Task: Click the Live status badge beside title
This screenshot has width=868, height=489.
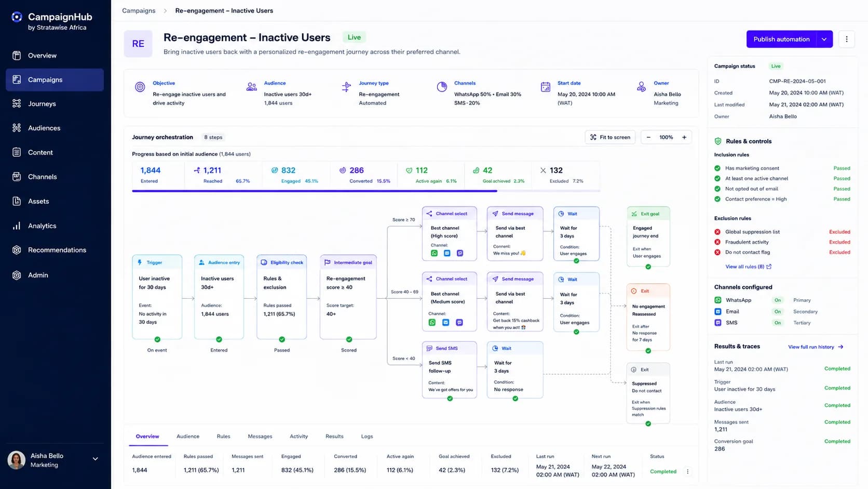Action: [354, 37]
